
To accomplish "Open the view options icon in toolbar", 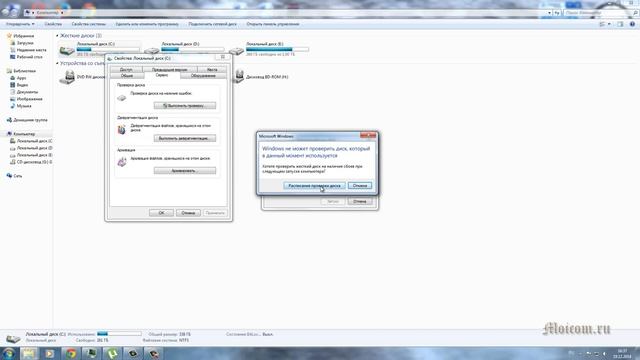I will pyautogui.click(x=602, y=24).
